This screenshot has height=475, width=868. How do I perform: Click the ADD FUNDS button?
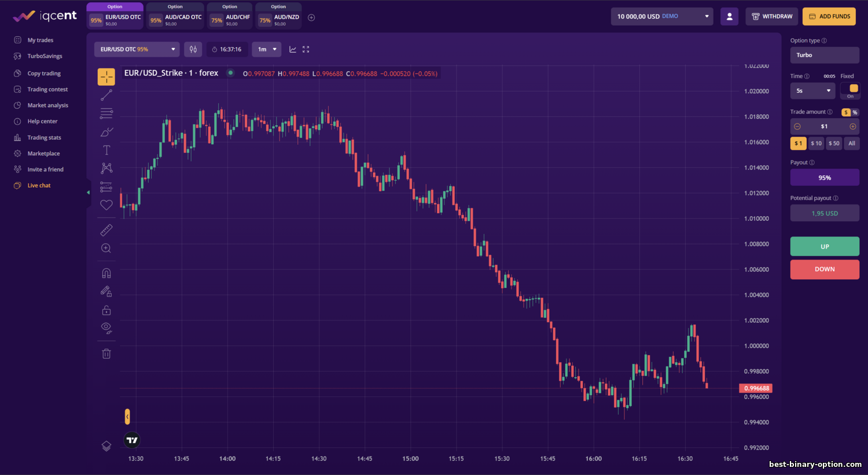(x=829, y=16)
